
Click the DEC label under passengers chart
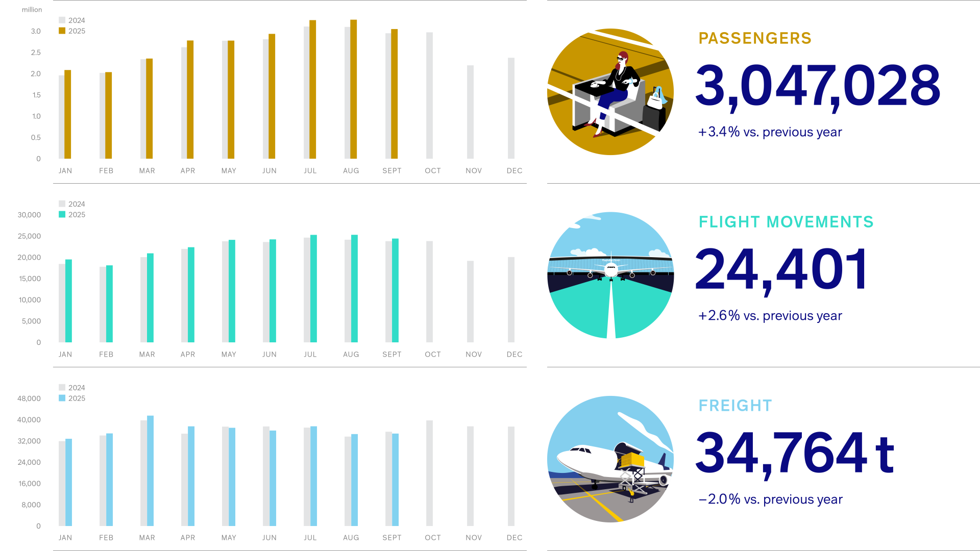514,171
